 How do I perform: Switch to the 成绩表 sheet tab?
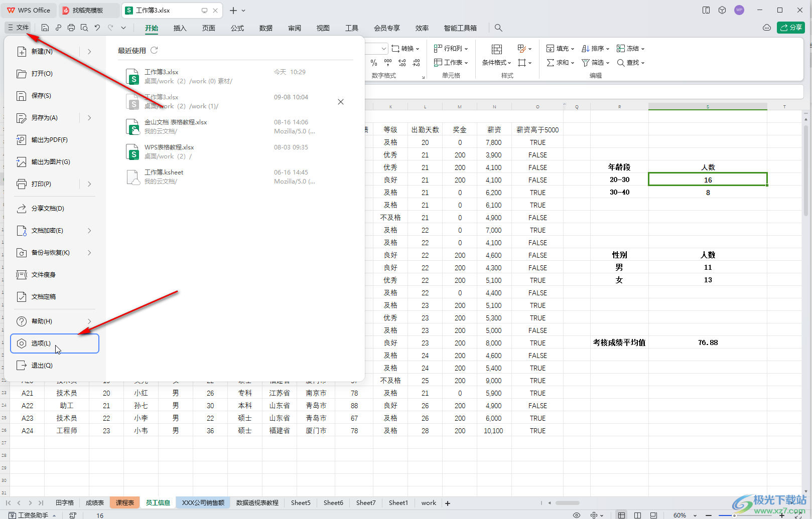(94, 503)
